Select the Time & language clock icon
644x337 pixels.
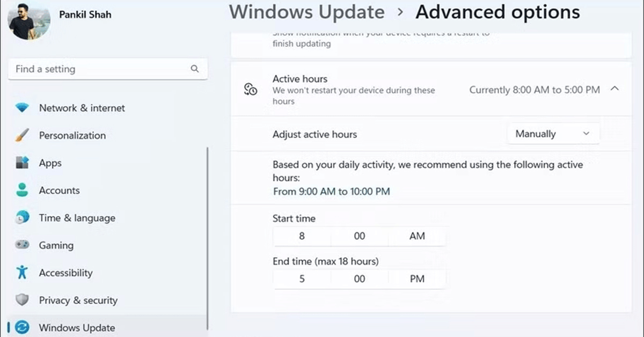click(x=23, y=217)
